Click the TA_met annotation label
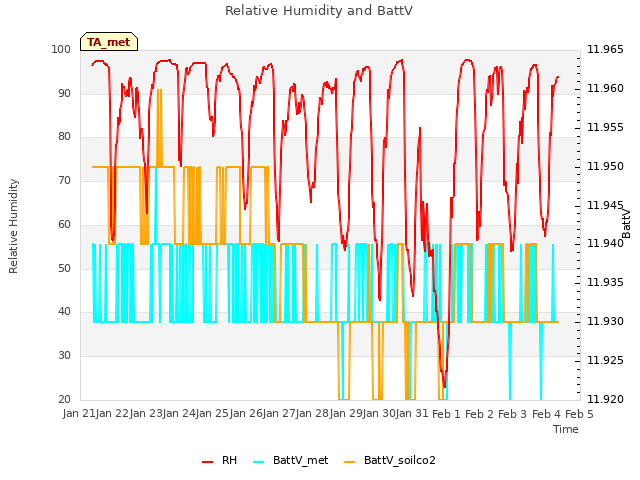 [x=109, y=42]
